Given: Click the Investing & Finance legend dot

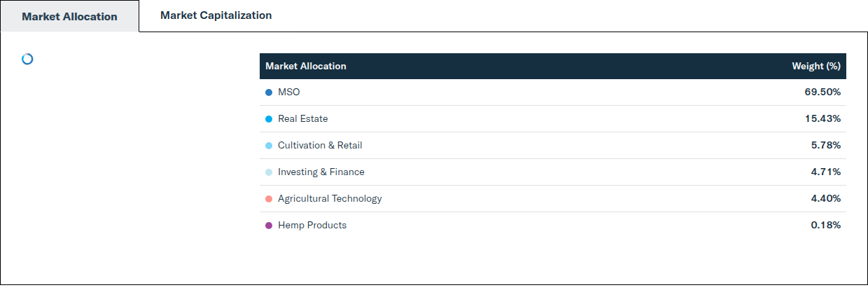Looking at the screenshot, I should [269, 172].
